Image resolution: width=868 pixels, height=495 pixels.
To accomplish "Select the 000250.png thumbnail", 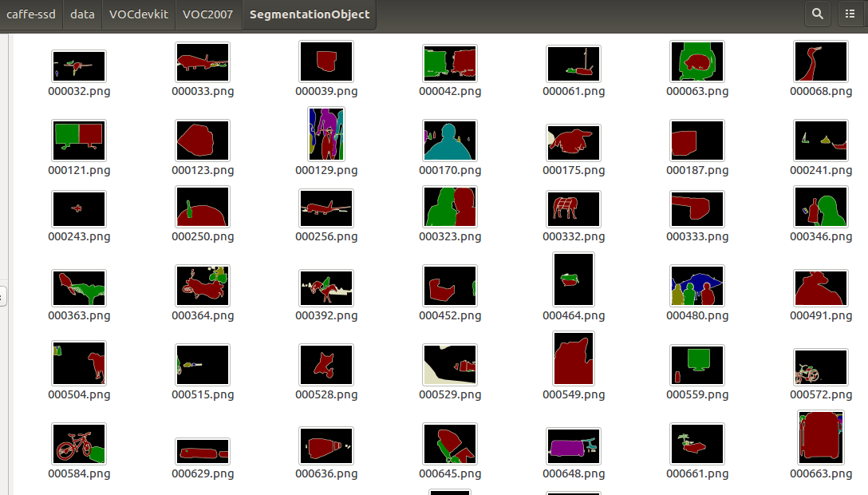I will [x=203, y=207].
